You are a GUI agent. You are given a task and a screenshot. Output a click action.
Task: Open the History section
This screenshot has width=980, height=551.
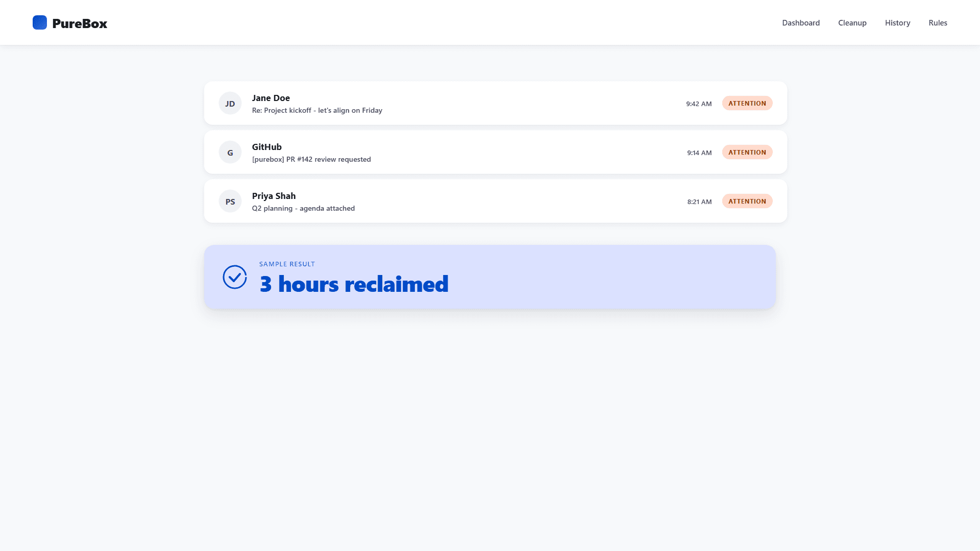897,23
